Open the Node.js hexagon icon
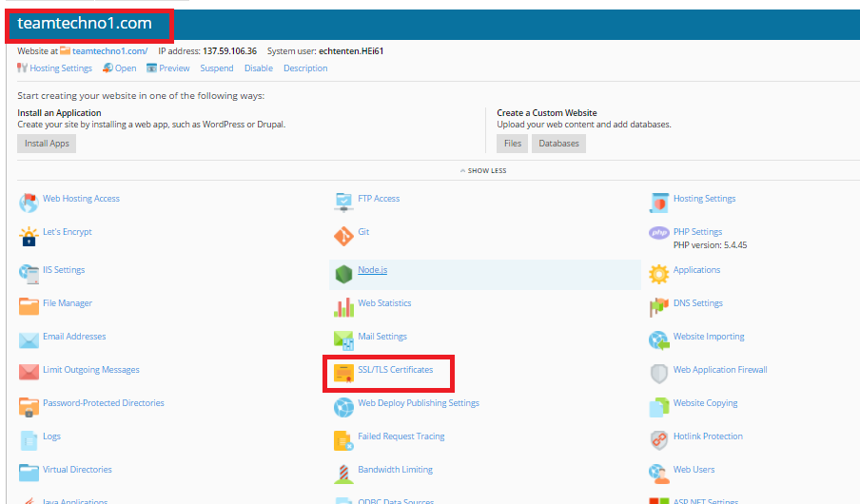Viewport: 860px width, 504px height. [x=343, y=274]
